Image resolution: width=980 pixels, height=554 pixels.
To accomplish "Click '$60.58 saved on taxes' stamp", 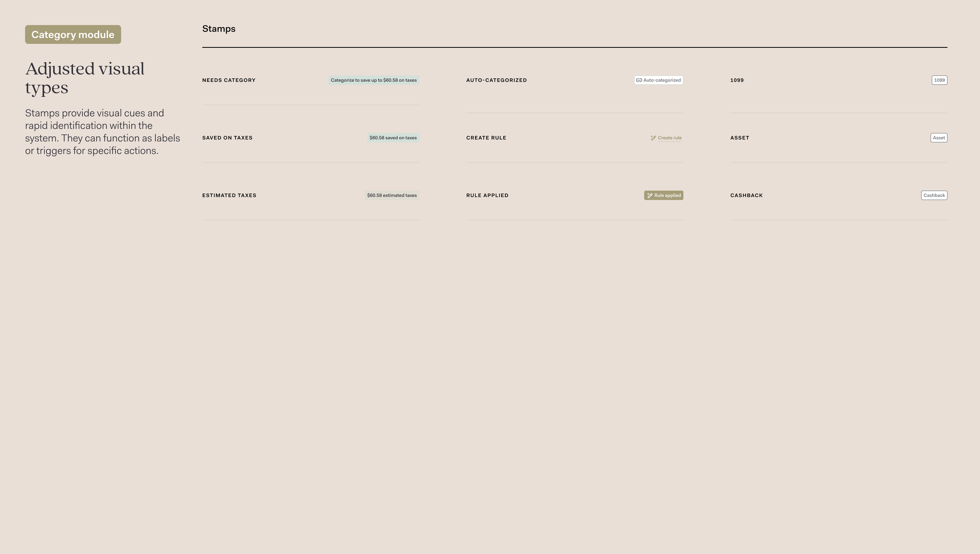I will (393, 138).
